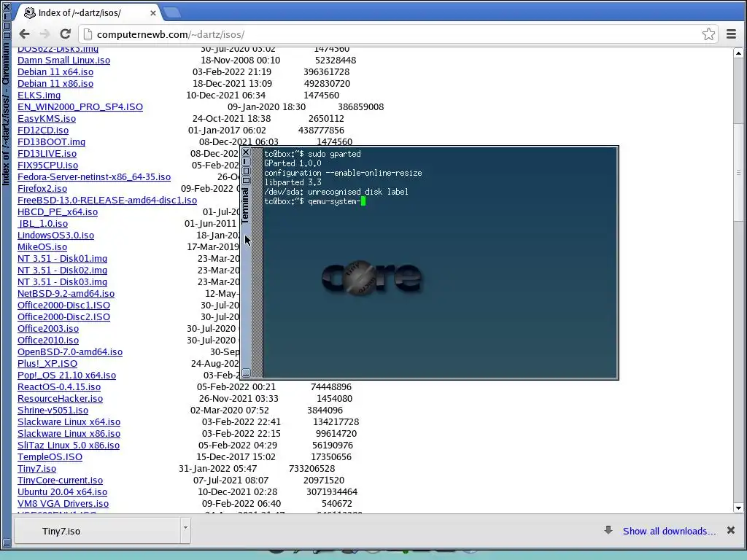Open Fedora-Server-netinst-x86_64-35.iso link
747x560 pixels.
coord(94,177)
